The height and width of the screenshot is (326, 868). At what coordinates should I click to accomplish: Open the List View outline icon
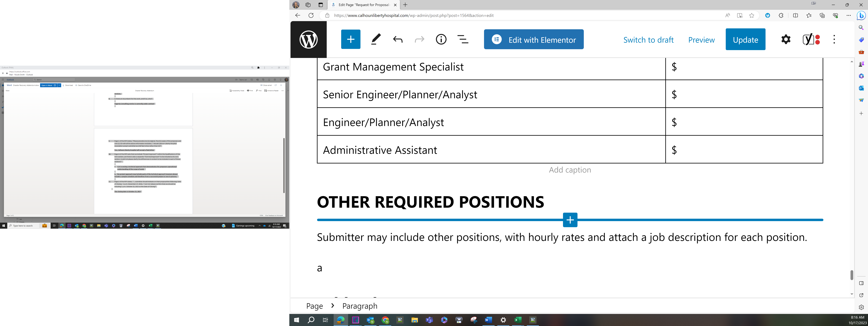pyautogui.click(x=463, y=40)
